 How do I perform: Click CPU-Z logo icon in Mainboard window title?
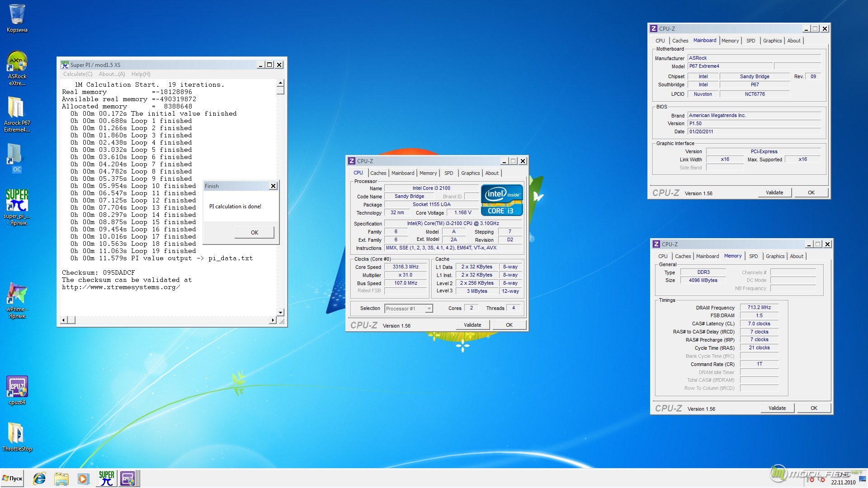pos(654,28)
